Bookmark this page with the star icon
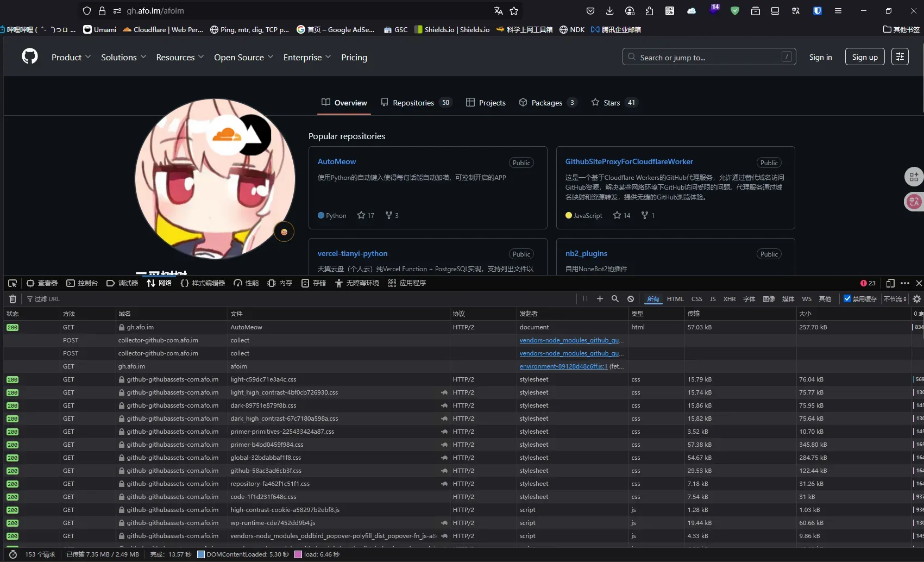The height and width of the screenshot is (562, 924). click(x=514, y=11)
